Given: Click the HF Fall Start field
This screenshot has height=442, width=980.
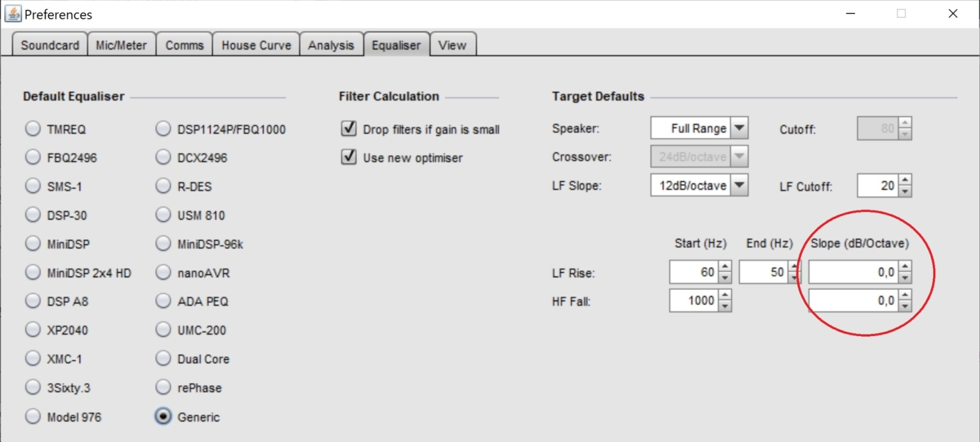Looking at the screenshot, I should point(694,300).
